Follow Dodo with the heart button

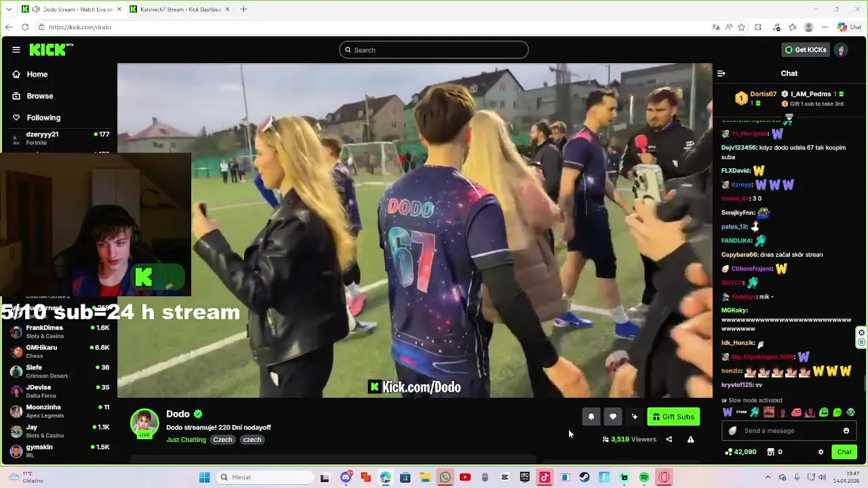coord(612,417)
